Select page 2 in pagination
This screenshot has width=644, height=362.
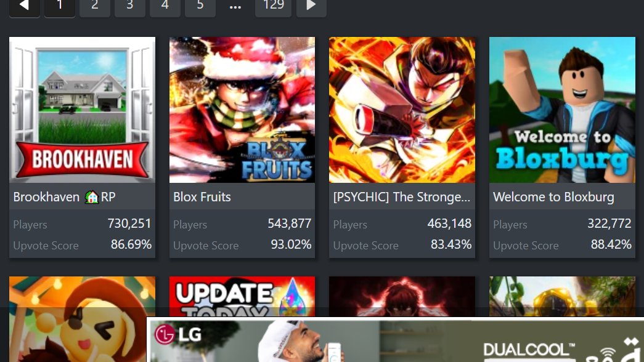tap(95, 7)
